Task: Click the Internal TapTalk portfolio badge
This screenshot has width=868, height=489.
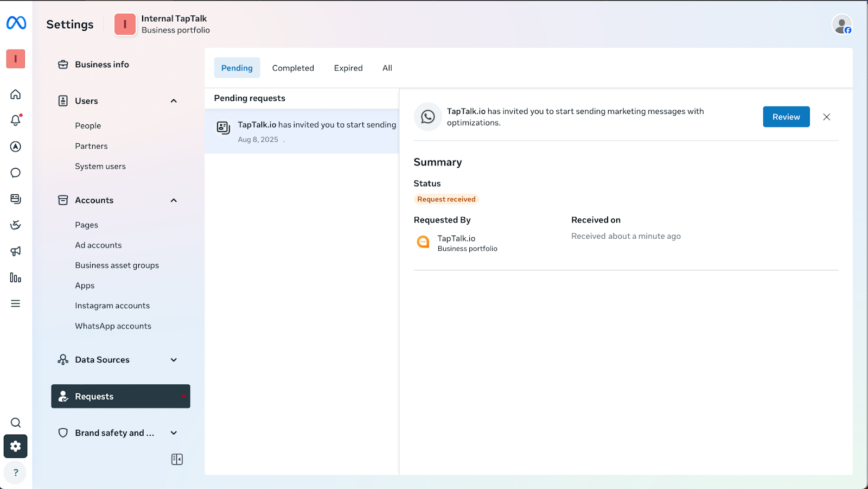Action: pos(125,24)
